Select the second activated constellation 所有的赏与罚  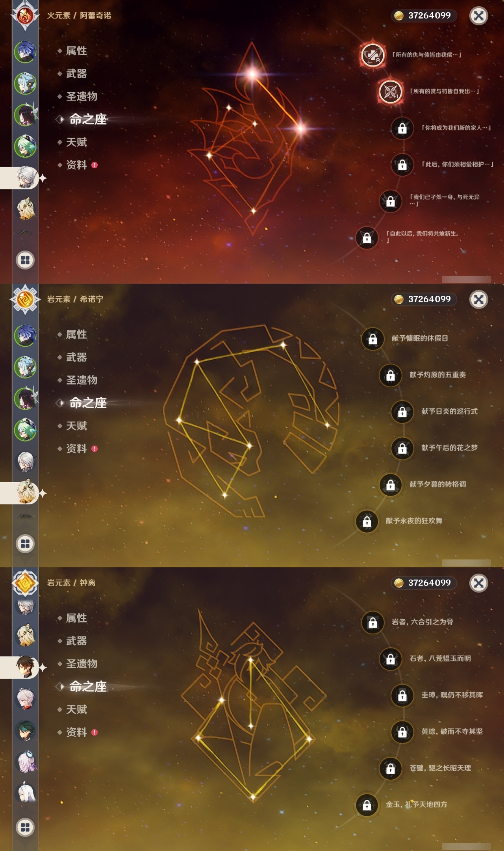390,91
